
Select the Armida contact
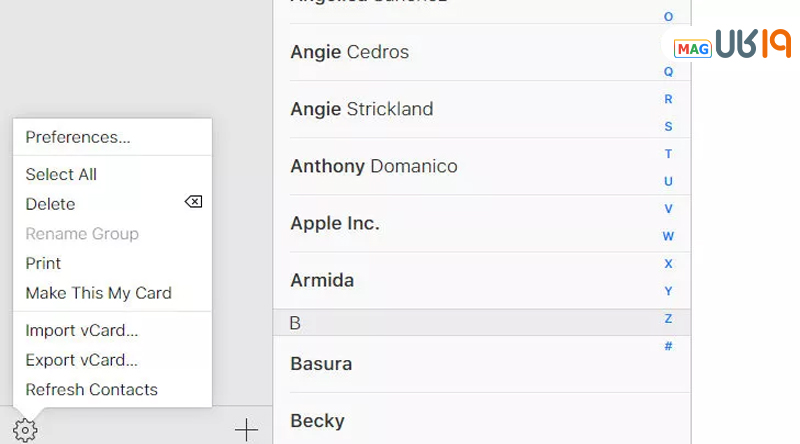click(322, 280)
